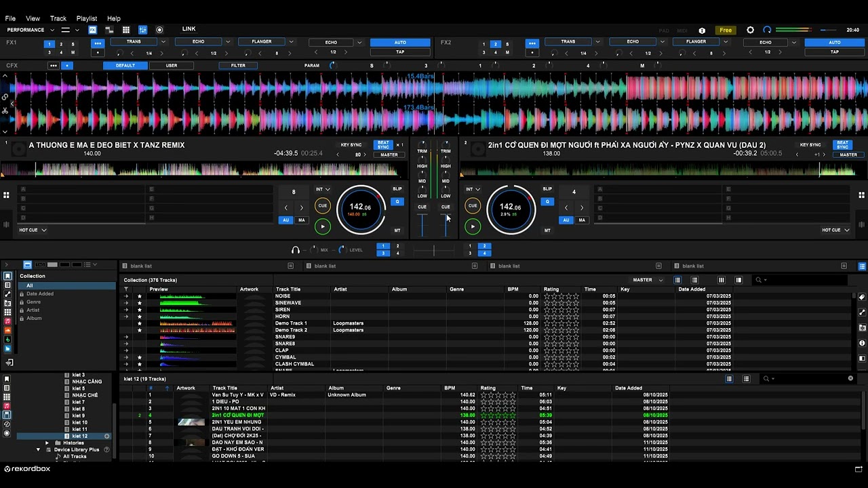Click the FX1 AUTO button
Viewport: 868px width, 488px height.
point(400,42)
